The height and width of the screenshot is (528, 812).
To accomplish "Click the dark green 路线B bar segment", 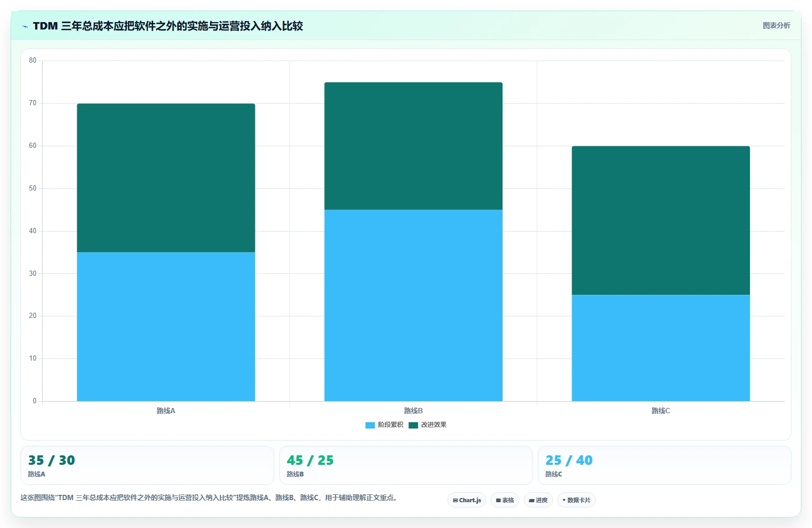I will (413, 146).
